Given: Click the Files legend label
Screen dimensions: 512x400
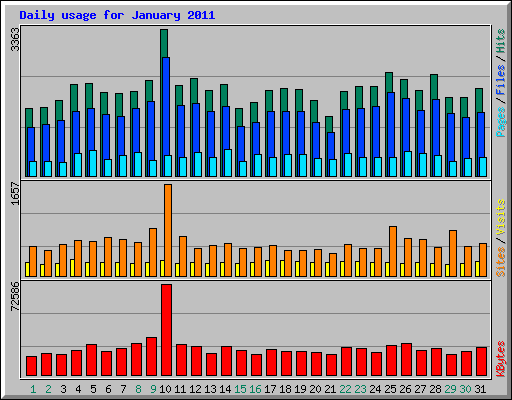Looking at the screenshot, I should click(x=501, y=79).
